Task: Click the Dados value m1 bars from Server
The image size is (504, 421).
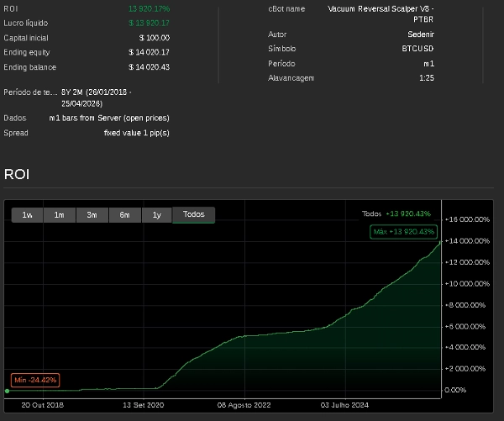Action: click(x=109, y=118)
